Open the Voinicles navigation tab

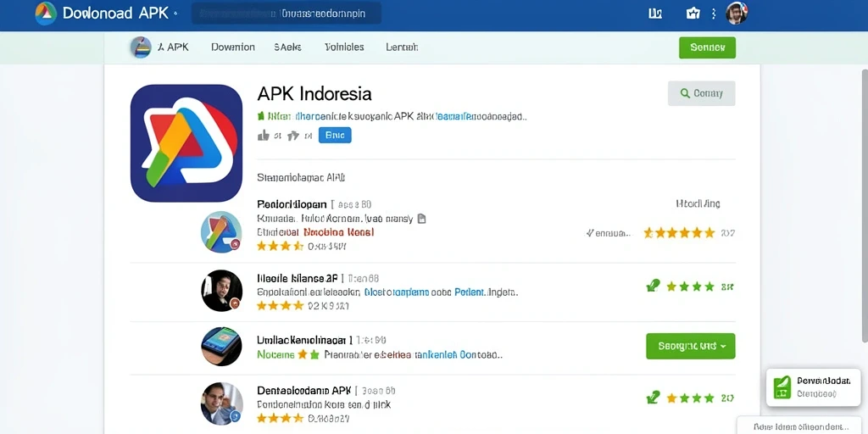coord(344,47)
